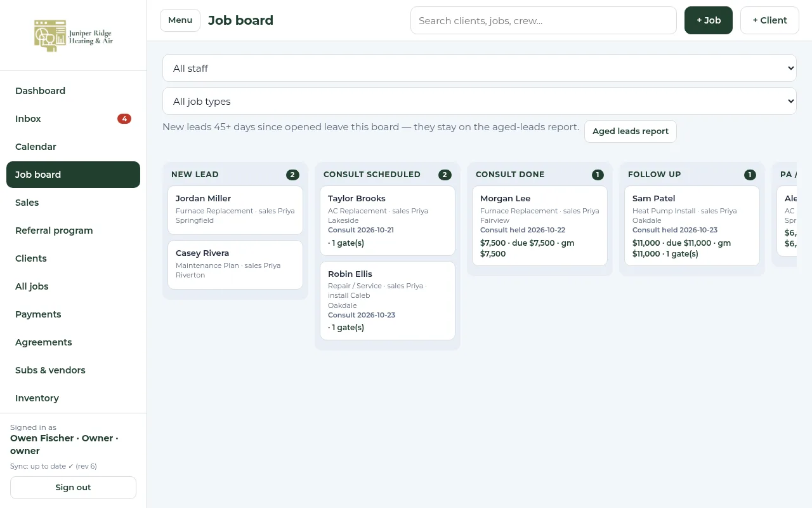Open Sam Patel's follow-up card
Viewport: 812px width, 508px height.
pos(692,225)
